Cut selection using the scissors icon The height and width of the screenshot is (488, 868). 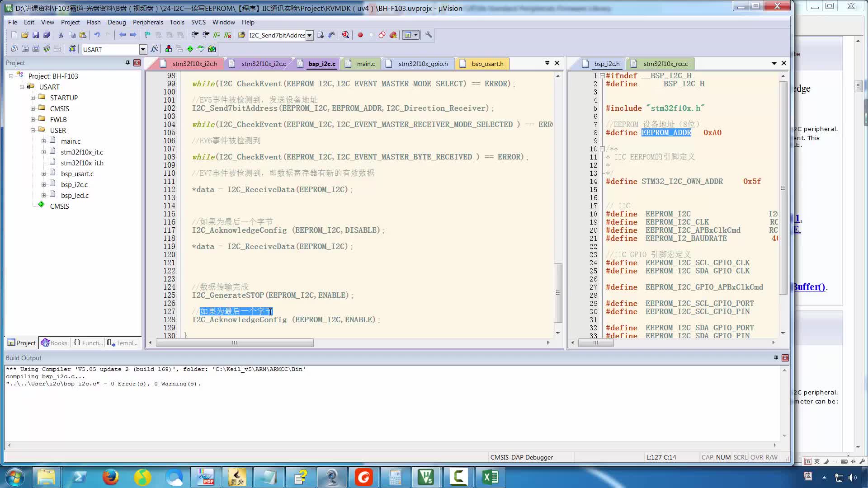click(61, 35)
